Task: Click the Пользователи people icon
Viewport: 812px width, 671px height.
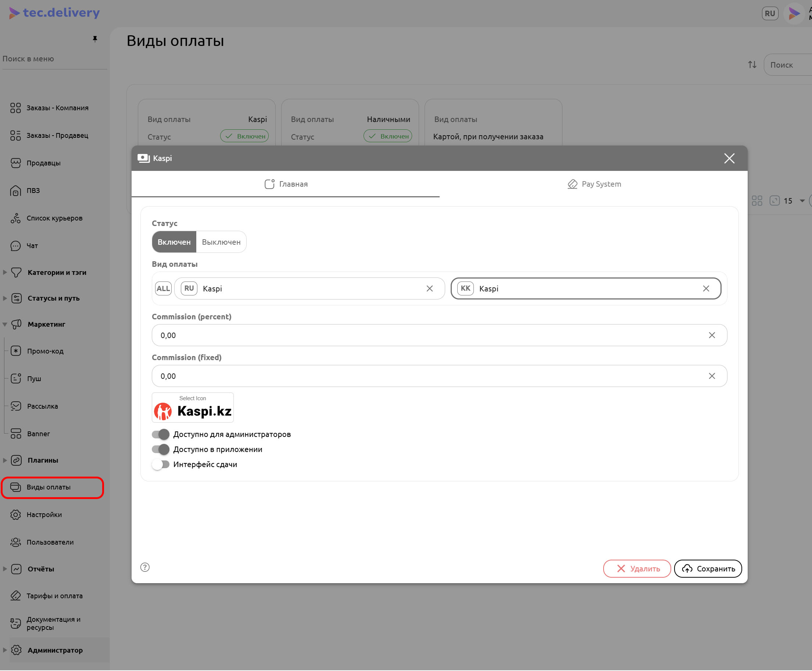Action: tap(15, 543)
